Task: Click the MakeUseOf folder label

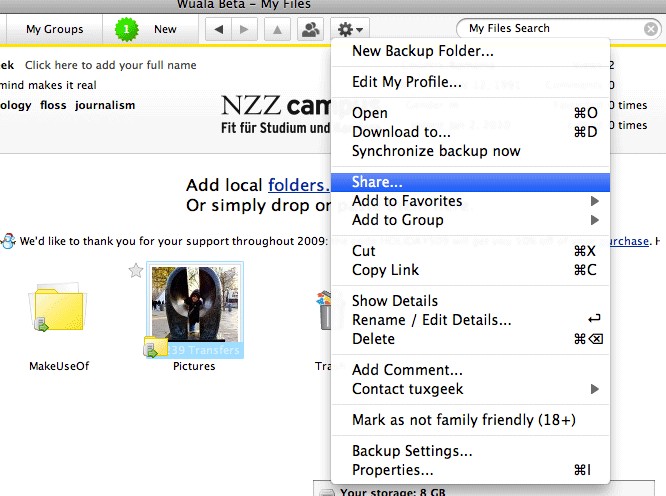Action: coord(59,366)
